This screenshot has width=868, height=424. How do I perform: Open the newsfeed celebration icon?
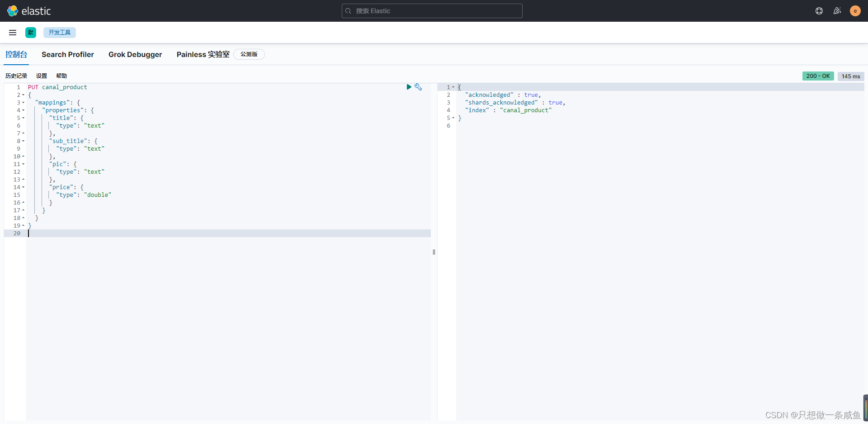837,11
